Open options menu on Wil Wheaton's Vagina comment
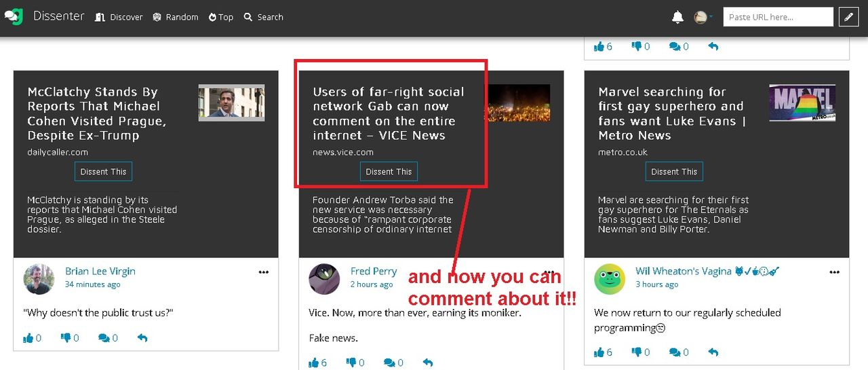The image size is (868, 370). 835,272
